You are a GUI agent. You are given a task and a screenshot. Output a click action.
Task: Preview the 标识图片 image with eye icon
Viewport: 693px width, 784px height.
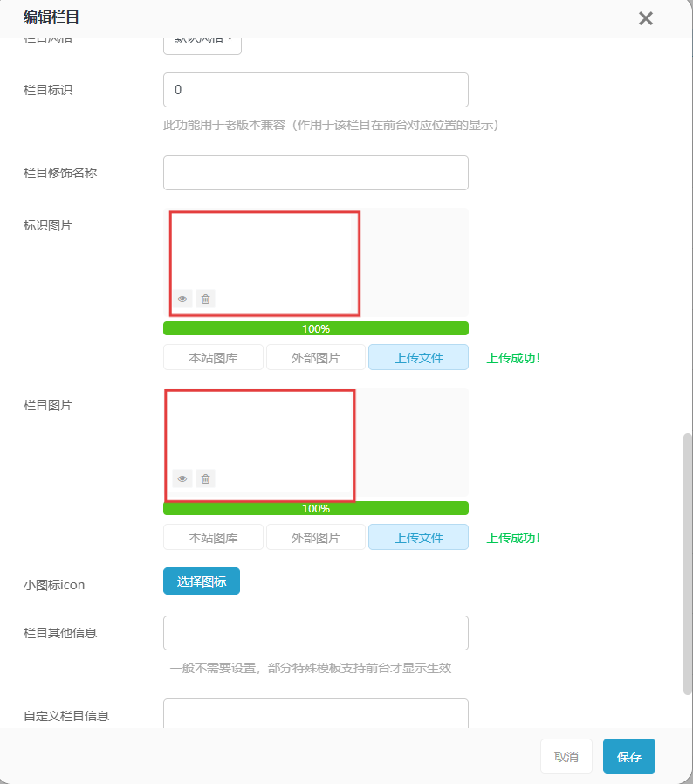pos(182,299)
